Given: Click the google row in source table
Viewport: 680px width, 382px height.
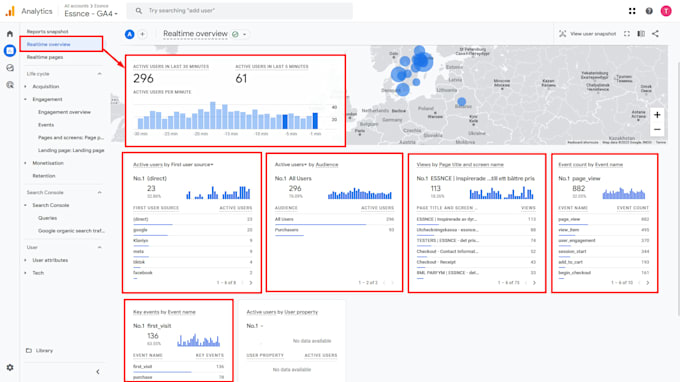Looking at the screenshot, I should pos(193,230).
